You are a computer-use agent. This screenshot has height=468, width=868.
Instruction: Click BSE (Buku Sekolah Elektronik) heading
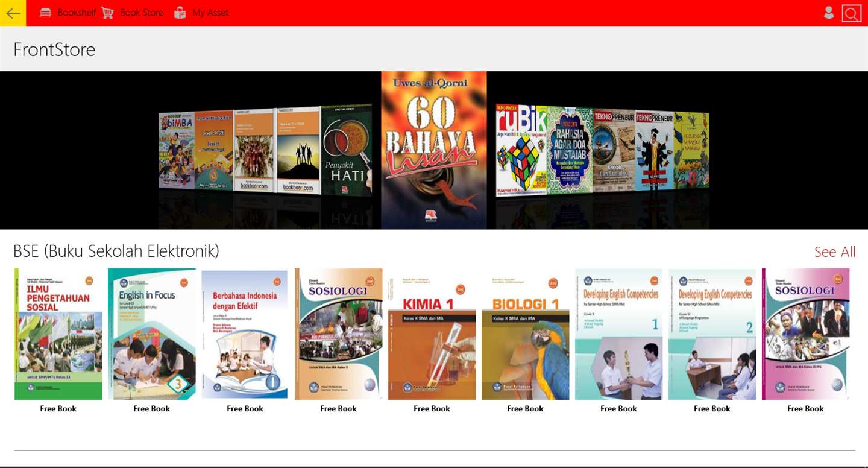[x=116, y=251]
